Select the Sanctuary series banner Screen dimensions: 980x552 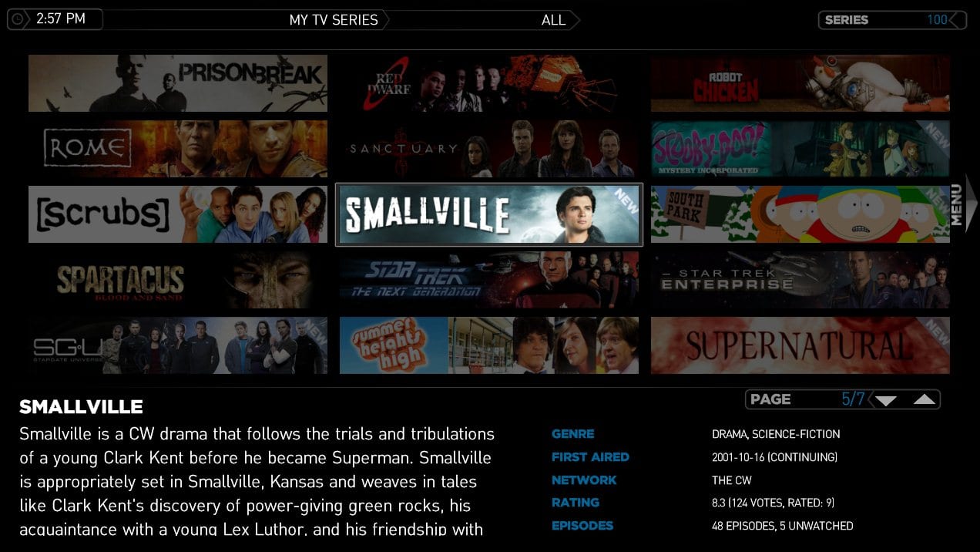click(x=489, y=149)
